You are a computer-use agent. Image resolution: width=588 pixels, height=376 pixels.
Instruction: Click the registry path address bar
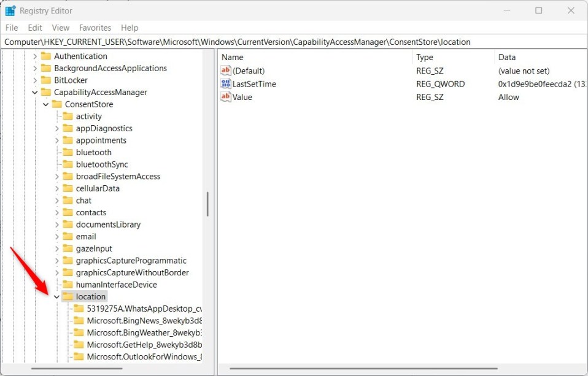pos(294,42)
